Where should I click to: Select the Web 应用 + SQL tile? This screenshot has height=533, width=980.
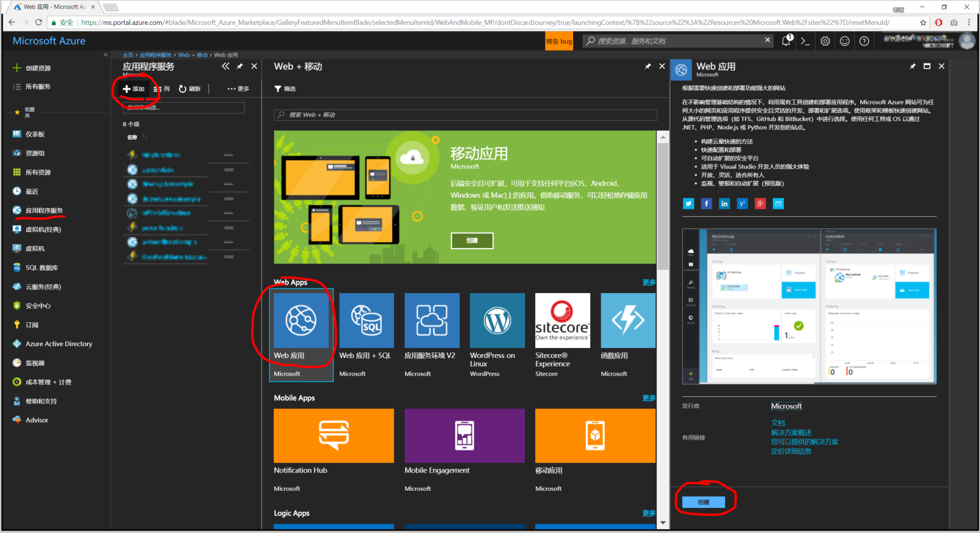tap(367, 335)
